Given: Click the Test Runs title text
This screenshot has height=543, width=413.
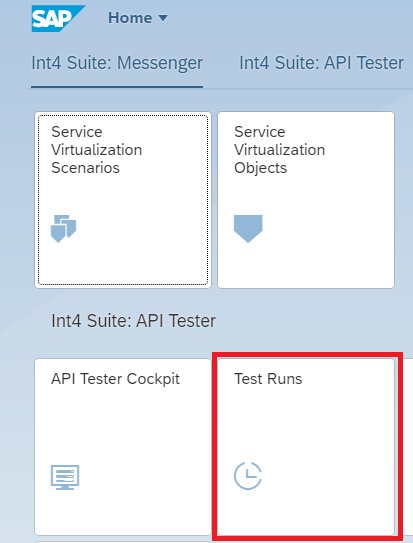Looking at the screenshot, I should click(x=268, y=379).
